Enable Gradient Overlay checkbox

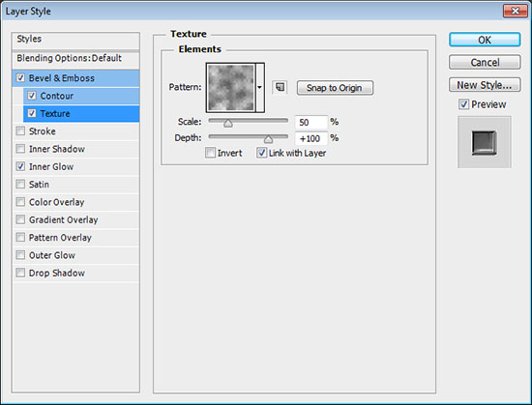20,219
